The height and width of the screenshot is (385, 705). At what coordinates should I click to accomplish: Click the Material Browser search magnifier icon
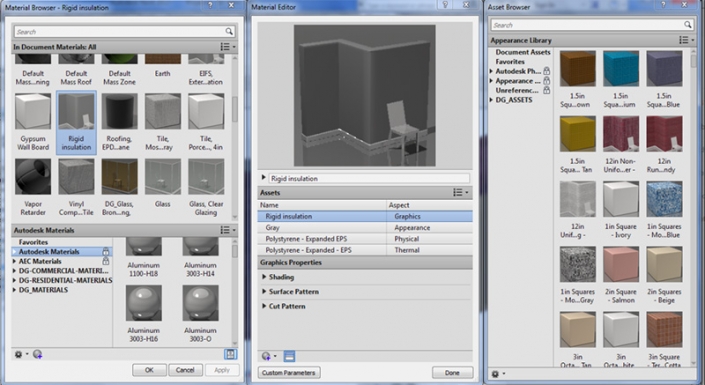pos(229,31)
